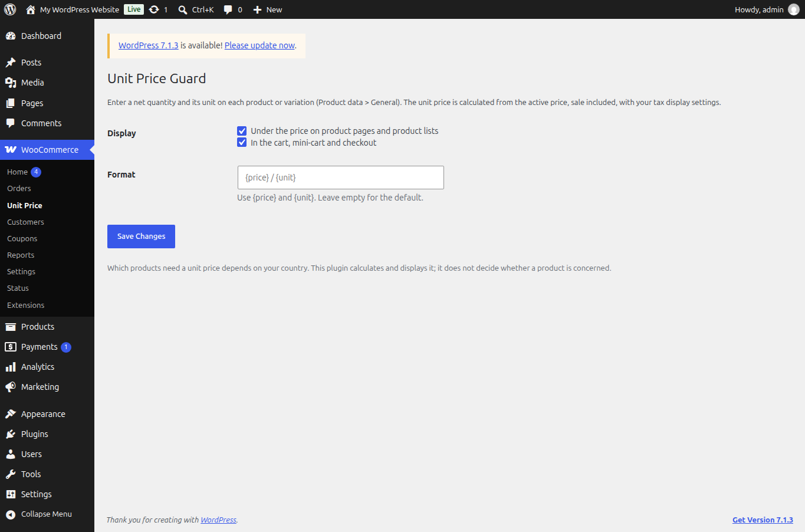
Task: Click the Tools wrench icon
Action: click(11, 474)
